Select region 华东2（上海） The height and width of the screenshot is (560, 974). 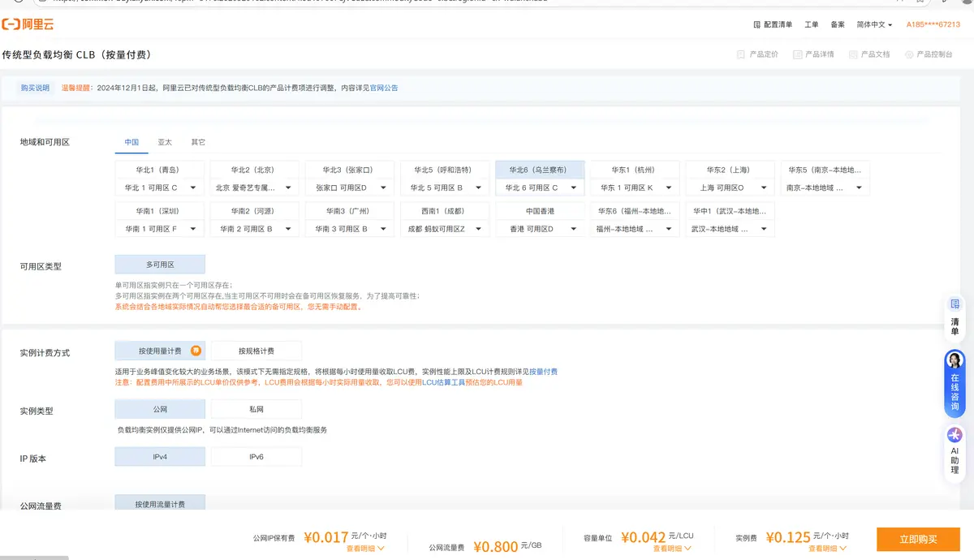(x=730, y=170)
